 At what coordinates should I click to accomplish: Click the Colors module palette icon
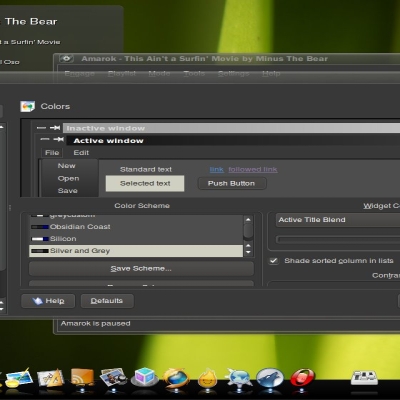point(28,106)
